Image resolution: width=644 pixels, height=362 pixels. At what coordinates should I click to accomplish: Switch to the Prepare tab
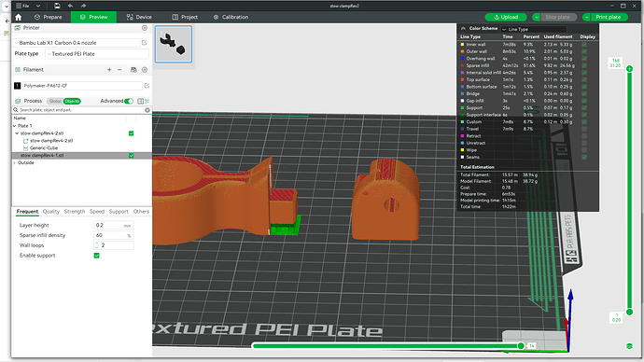[x=48, y=17]
